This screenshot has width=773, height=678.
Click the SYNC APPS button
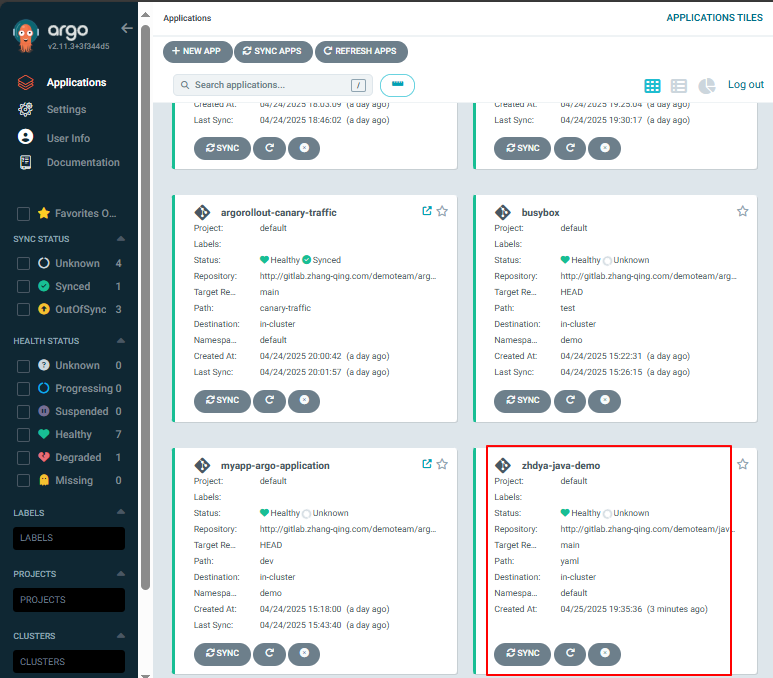273,51
